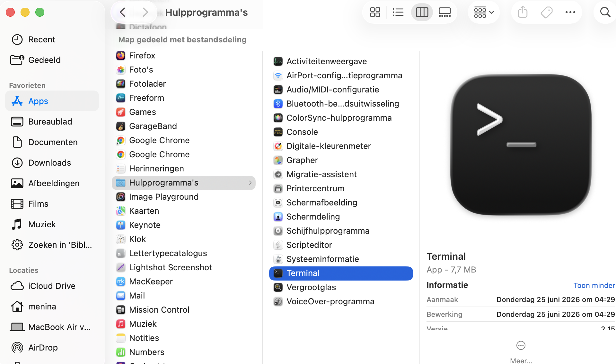Open the more actions ellipsis menu
This screenshot has height=364, width=616.
pos(570,12)
